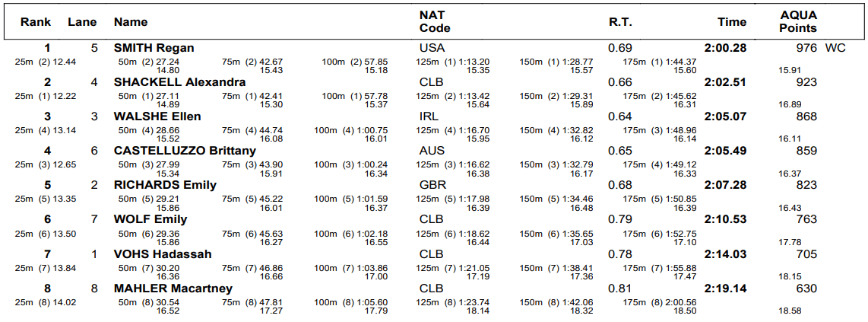Click MAHLER Macartney's name
Viewport: 868px width, 322px height.
[x=173, y=289]
